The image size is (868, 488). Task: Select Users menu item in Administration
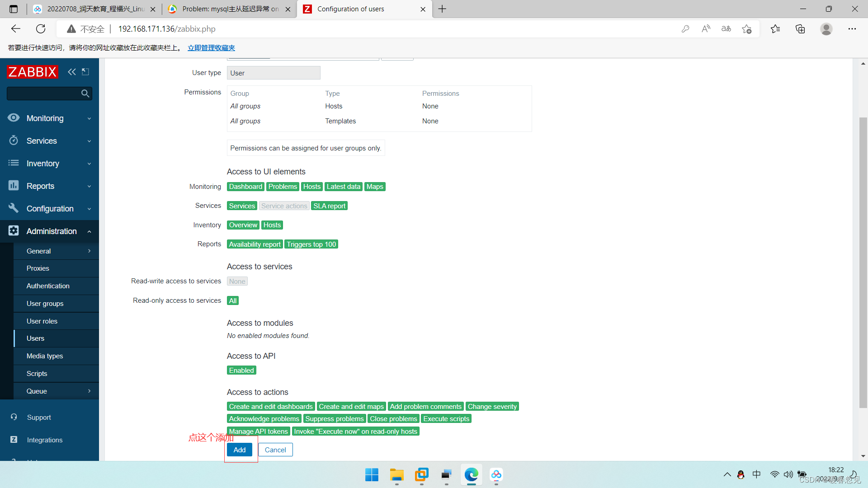coord(34,338)
